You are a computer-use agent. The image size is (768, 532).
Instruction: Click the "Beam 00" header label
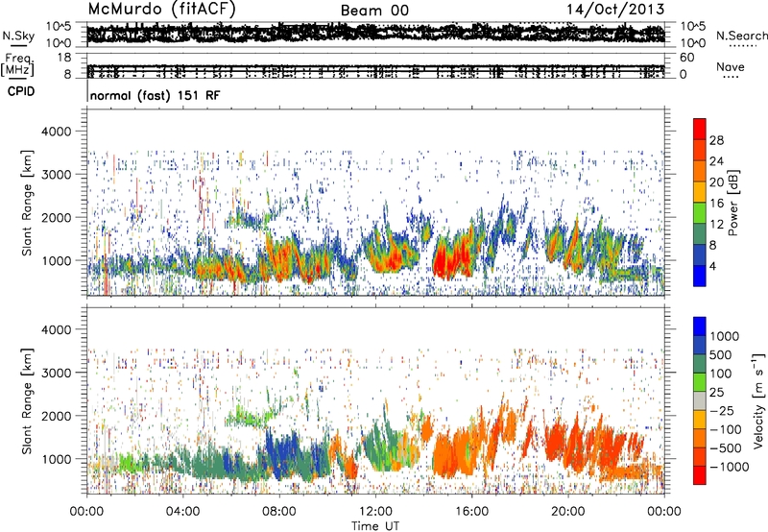(x=374, y=11)
